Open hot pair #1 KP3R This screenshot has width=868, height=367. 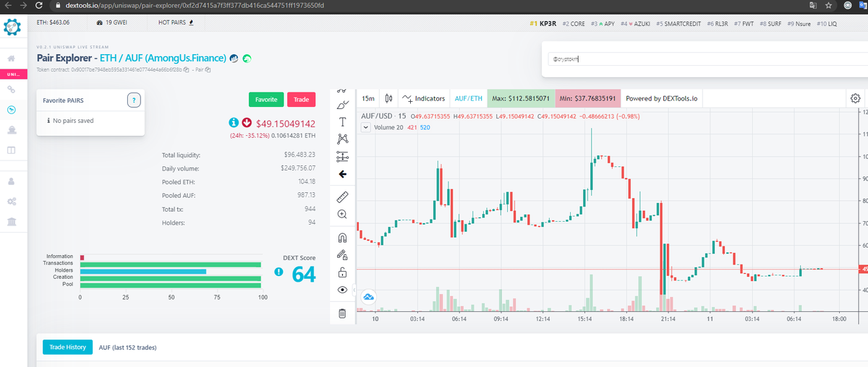(543, 23)
